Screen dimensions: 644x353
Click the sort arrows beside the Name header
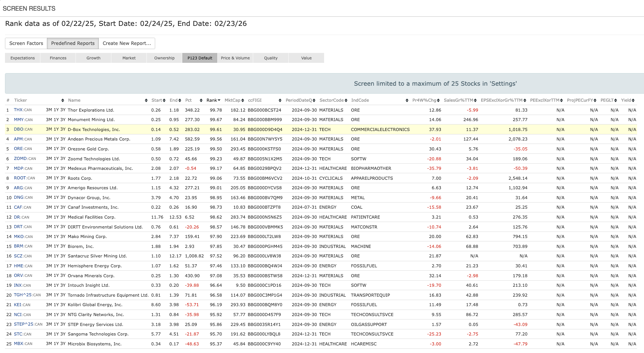click(x=146, y=101)
